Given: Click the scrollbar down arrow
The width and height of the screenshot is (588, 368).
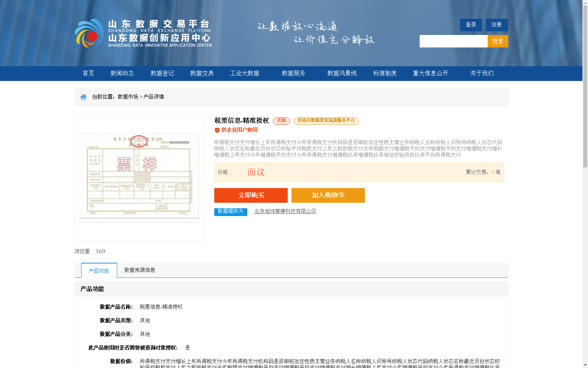Looking at the screenshot, I should (x=585, y=365).
